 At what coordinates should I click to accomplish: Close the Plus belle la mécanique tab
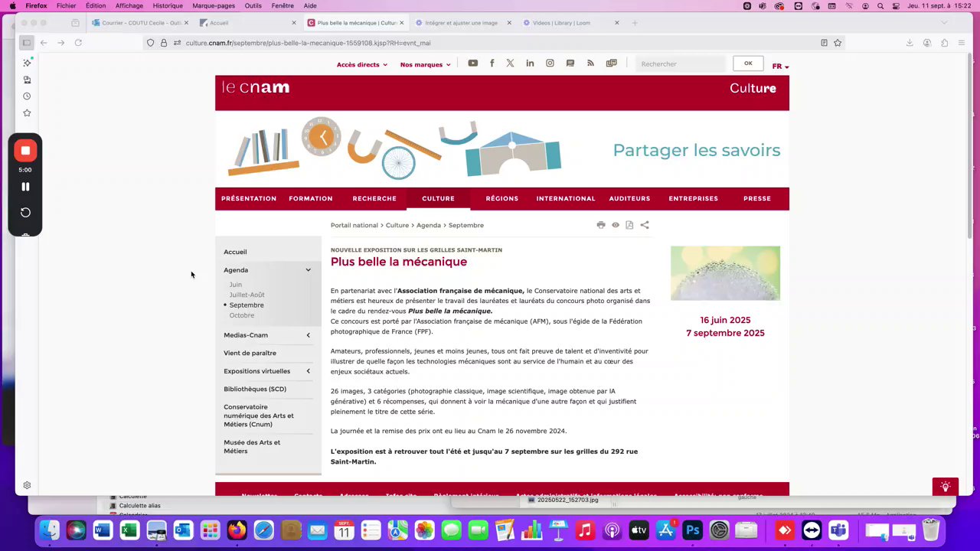click(x=401, y=23)
